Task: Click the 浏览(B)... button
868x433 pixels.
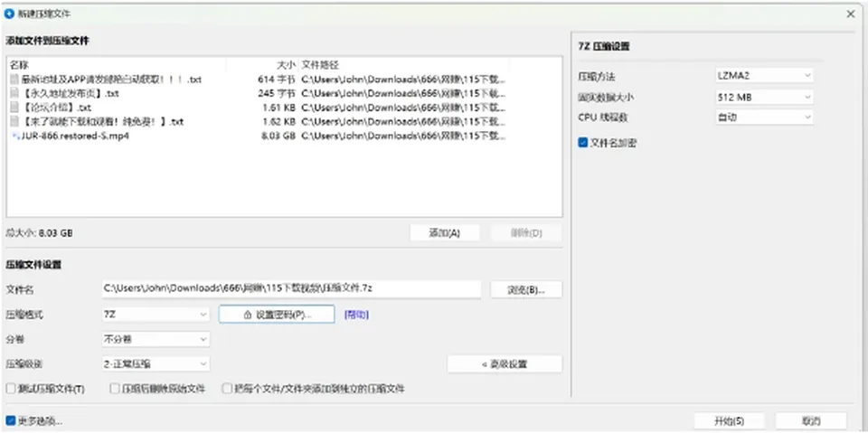Action: click(526, 289)
